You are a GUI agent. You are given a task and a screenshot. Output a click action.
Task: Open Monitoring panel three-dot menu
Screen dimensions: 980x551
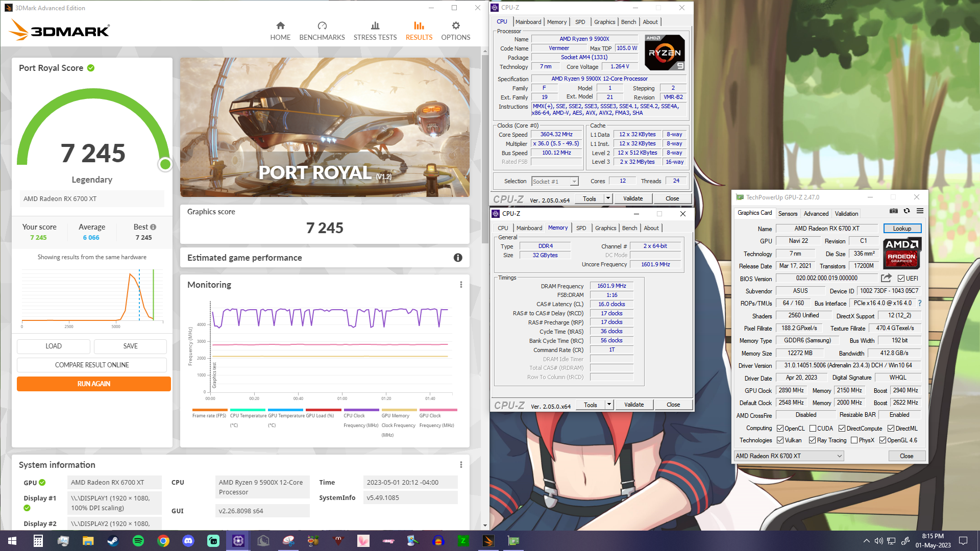(x=461, y=285)
